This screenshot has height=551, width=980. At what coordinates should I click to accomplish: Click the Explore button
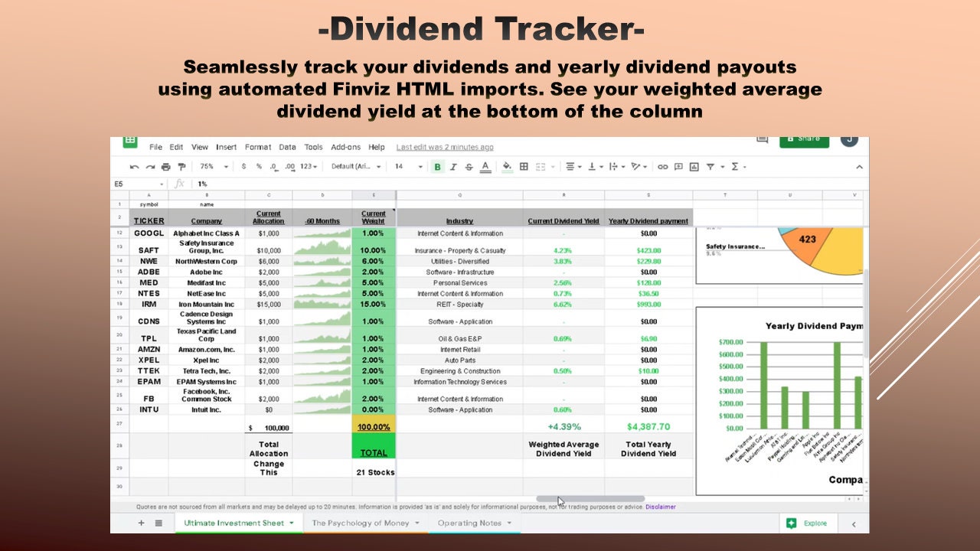click(x=808, y=523)
